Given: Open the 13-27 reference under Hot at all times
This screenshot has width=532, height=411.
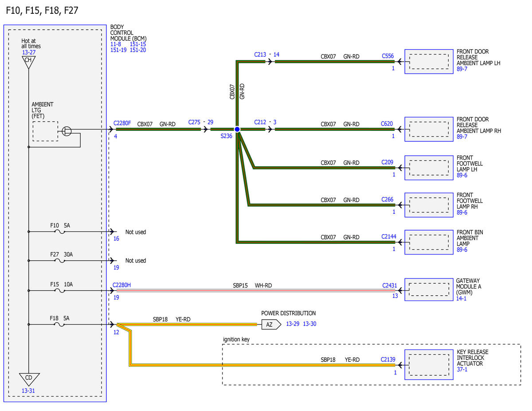Looking at the screenshot, I should click(28, 52).
